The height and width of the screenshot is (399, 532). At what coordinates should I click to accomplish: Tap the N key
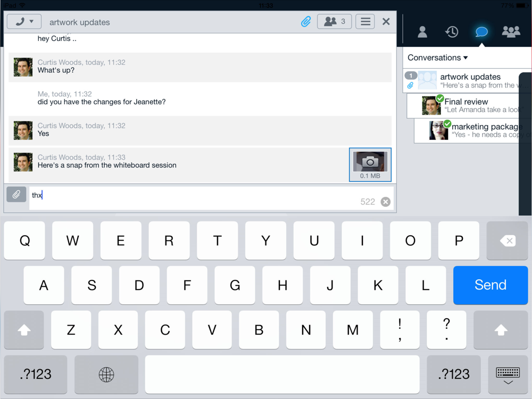306,330
